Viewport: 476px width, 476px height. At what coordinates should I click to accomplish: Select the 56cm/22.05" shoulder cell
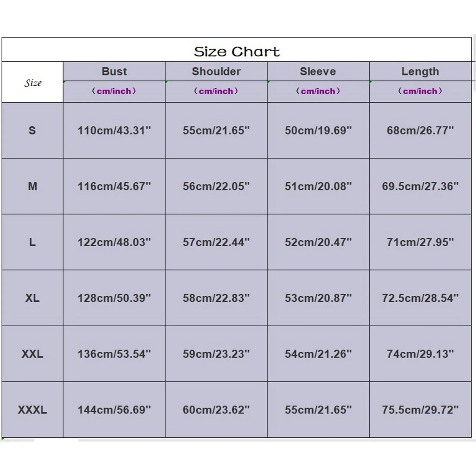click(x=216, y=186)
